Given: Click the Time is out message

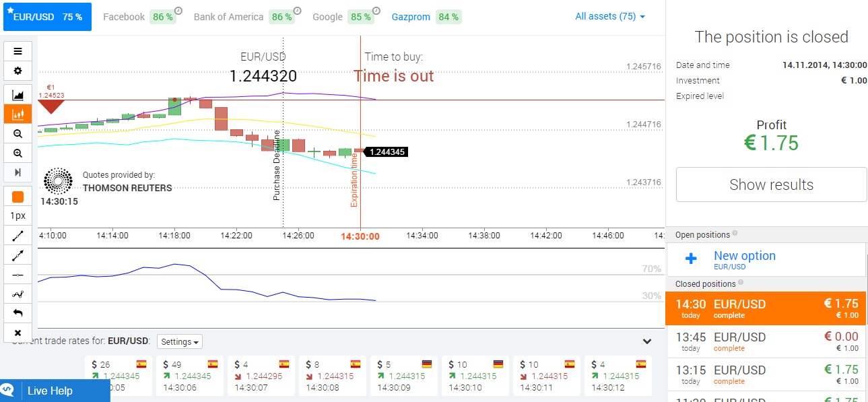Looking at the screenshot, I should 394,76.
